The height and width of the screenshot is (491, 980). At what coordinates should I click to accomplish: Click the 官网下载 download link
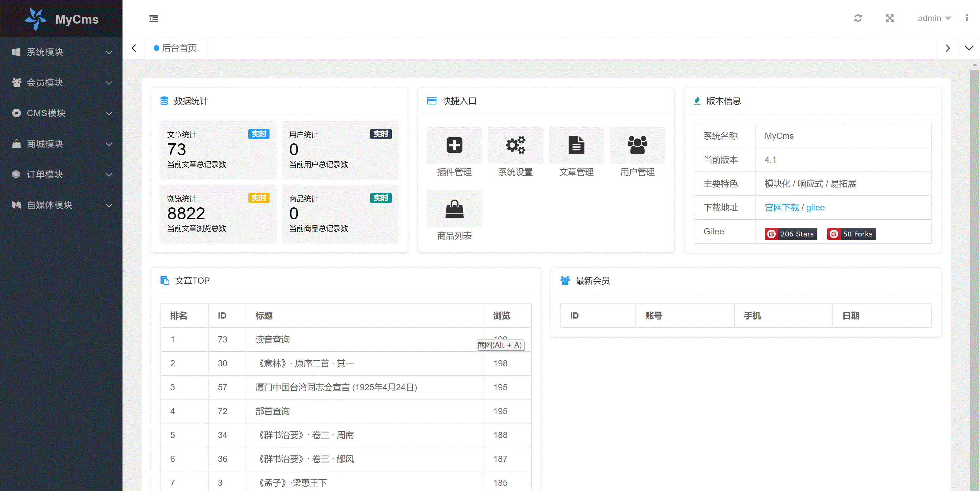782,207
